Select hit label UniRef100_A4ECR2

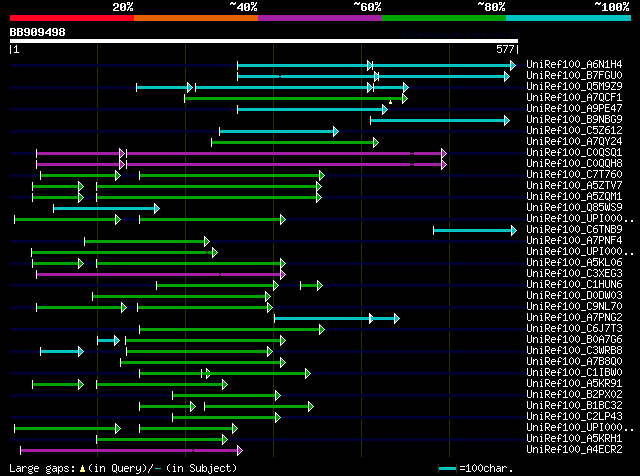tap(574, 450)
